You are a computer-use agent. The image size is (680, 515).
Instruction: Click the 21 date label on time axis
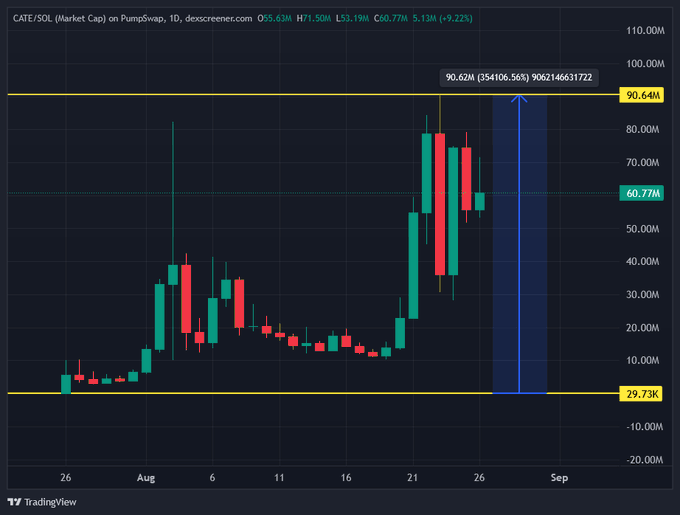(412, 478)
